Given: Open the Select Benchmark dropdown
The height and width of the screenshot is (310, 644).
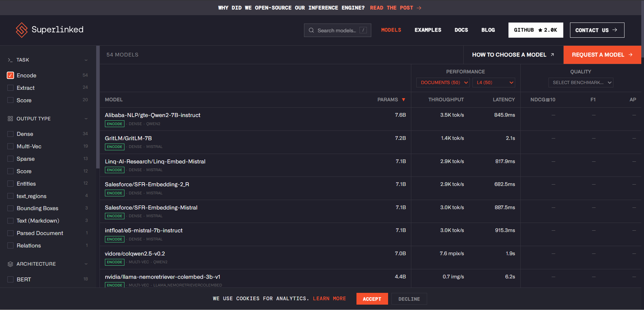Looking at the screenshot, I should coord(581,83).
